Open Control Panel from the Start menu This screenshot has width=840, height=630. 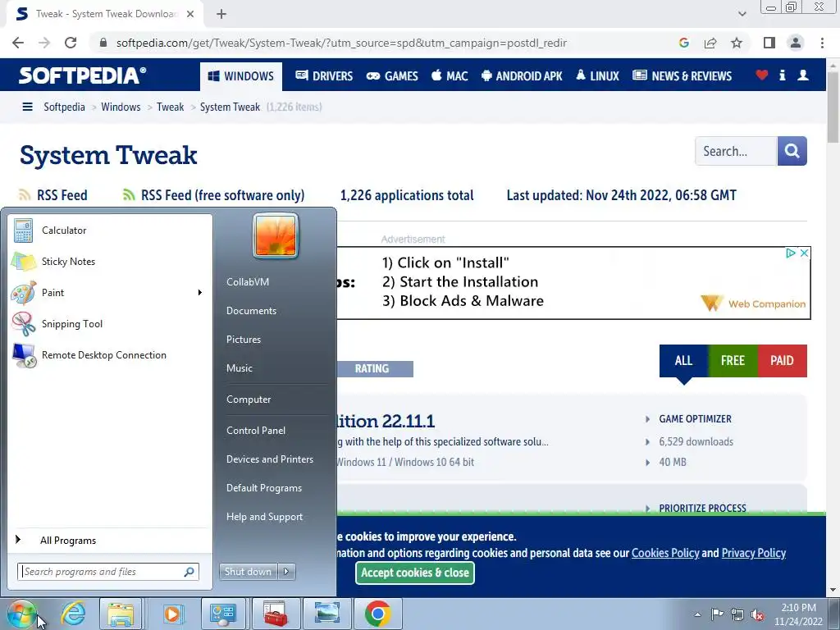256,431
